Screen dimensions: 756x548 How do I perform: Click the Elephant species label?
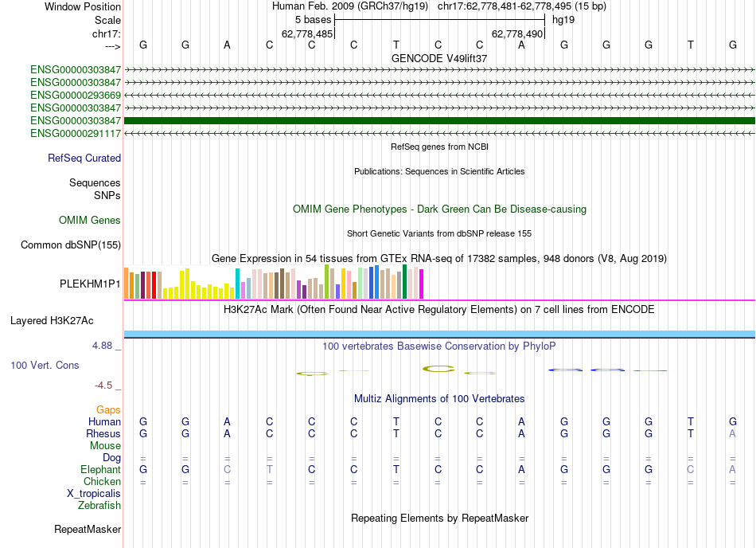point(101,469)
